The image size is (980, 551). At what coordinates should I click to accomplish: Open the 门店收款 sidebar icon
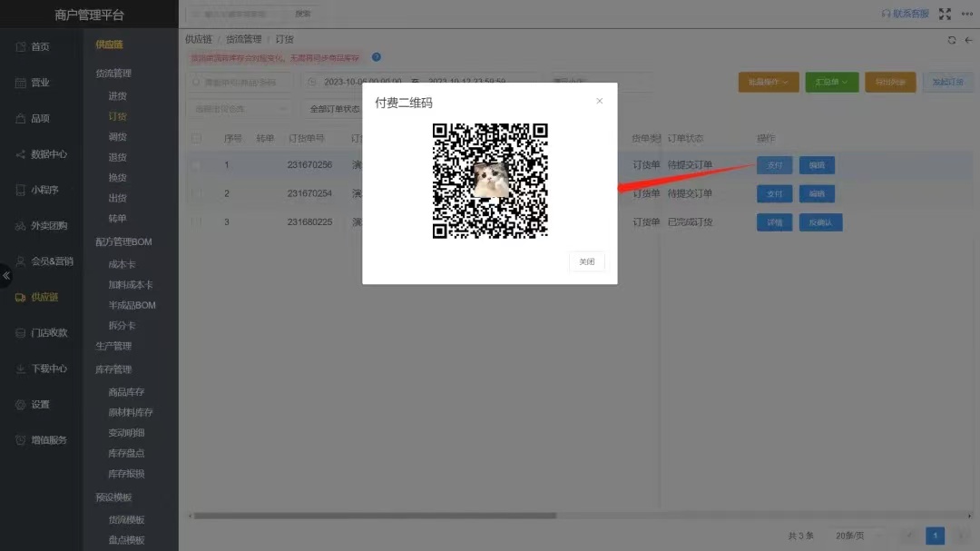(x=21, y=333)
